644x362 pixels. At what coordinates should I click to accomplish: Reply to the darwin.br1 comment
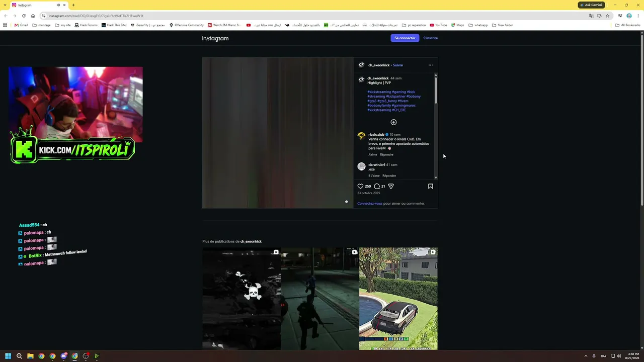[x=389, y=175]
